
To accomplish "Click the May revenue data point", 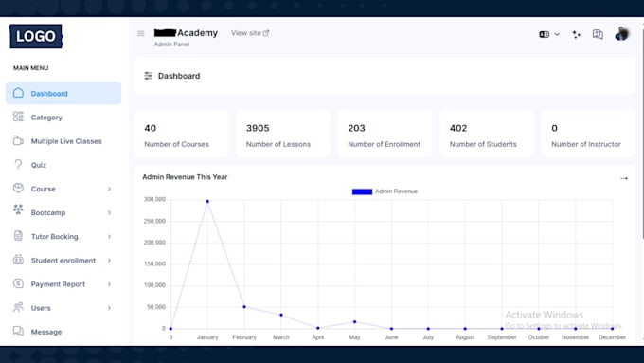I will [x=355, y=322].
